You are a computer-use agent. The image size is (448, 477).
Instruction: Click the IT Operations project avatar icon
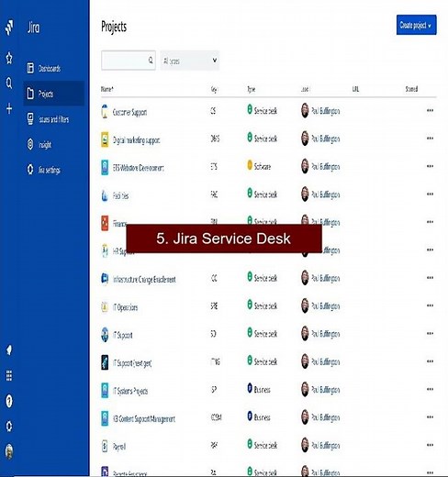coord(105,306)
